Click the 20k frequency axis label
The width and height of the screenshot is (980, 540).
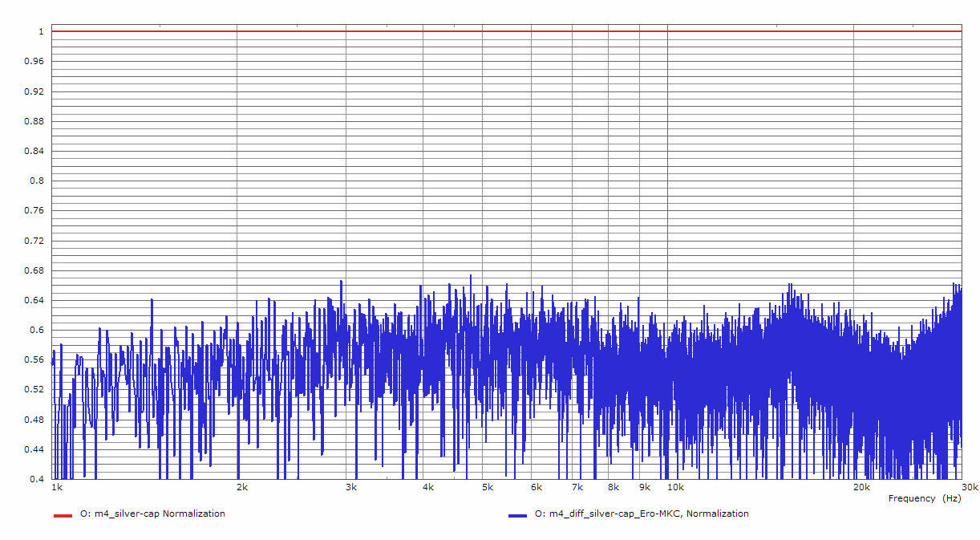(861, 487)
